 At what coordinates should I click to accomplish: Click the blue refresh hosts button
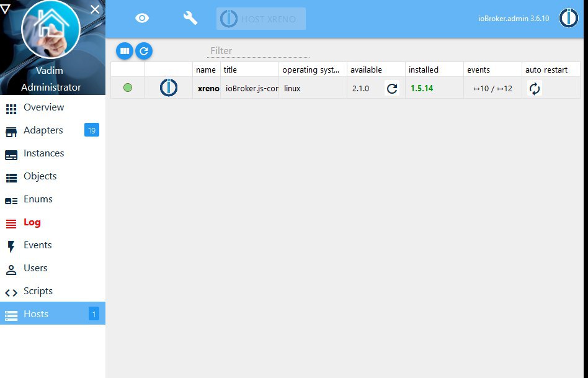pyautogui.click(x=144, y=51)
